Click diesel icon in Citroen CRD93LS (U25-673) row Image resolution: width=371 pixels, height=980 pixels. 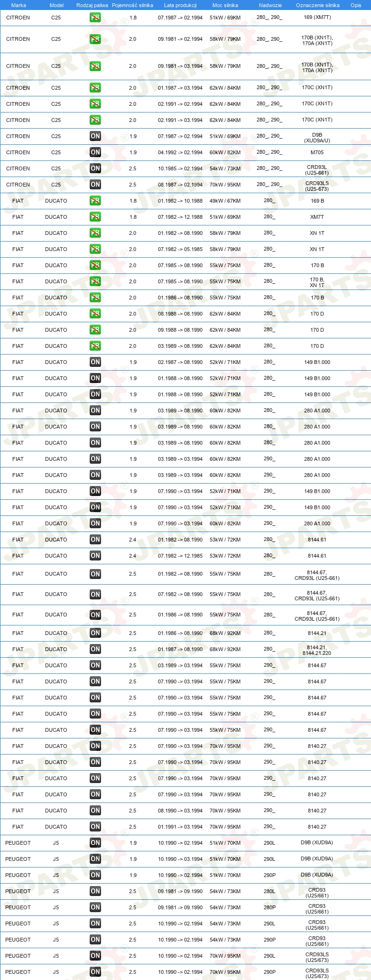(95, 185)
